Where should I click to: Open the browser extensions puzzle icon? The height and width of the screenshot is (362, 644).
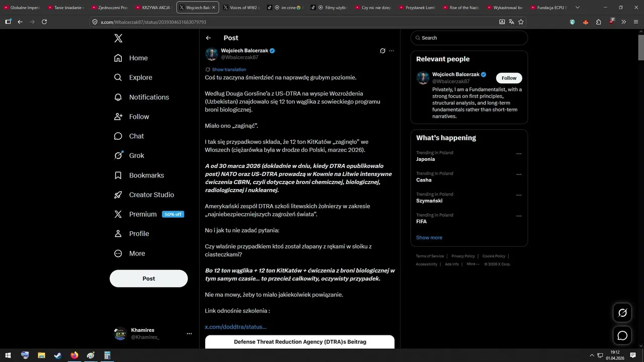pos(598,22)
